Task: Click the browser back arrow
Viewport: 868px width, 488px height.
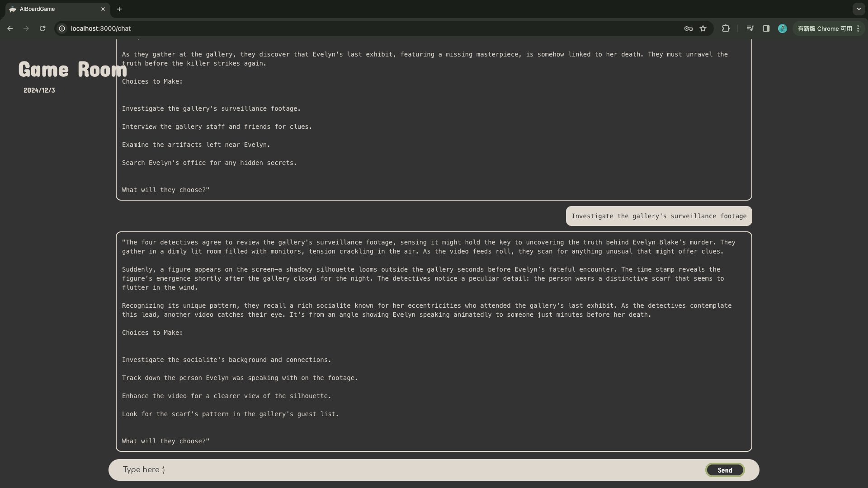Action: pos(10,28)
